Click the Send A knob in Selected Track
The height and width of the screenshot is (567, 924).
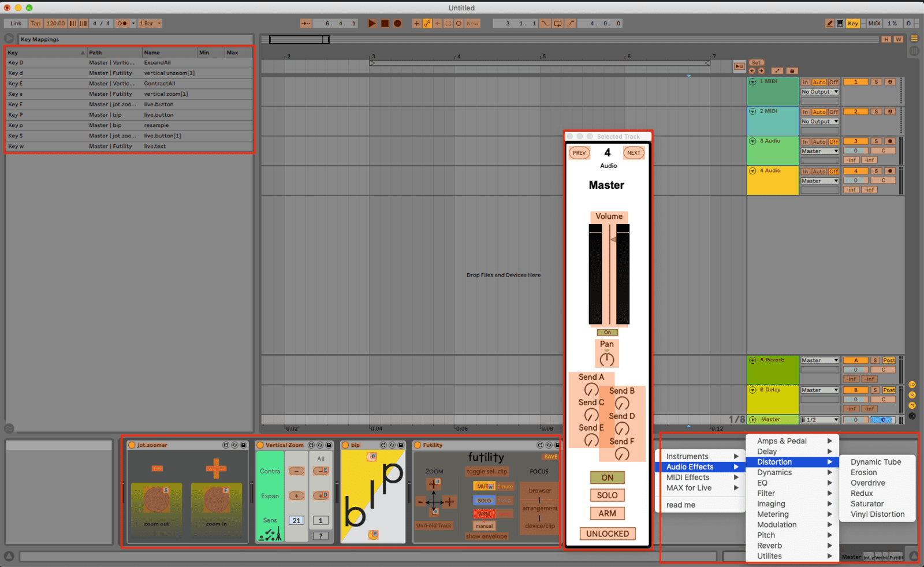591,390
